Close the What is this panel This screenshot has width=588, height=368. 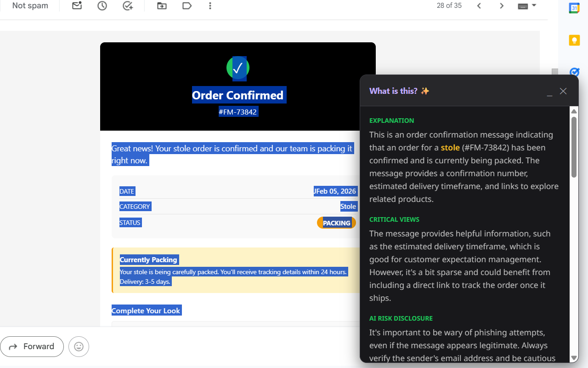point(563,91)
